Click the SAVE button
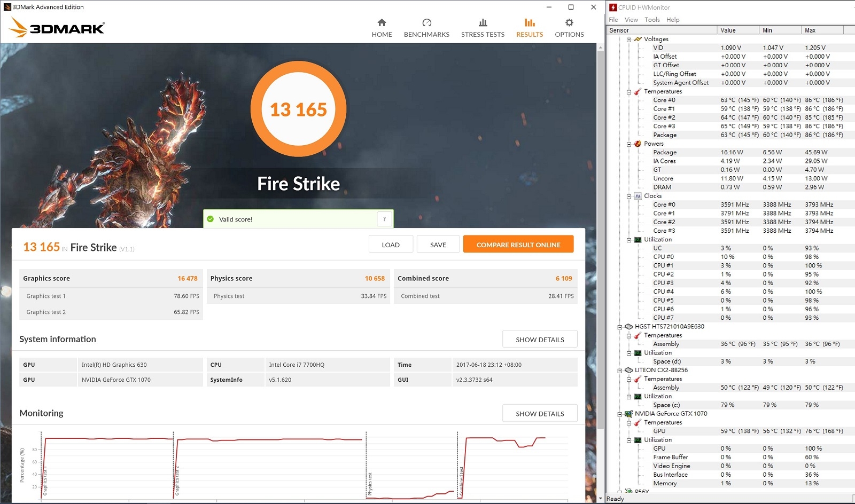The height and width of the screenshot is (504, 855). tap(438, 245)
